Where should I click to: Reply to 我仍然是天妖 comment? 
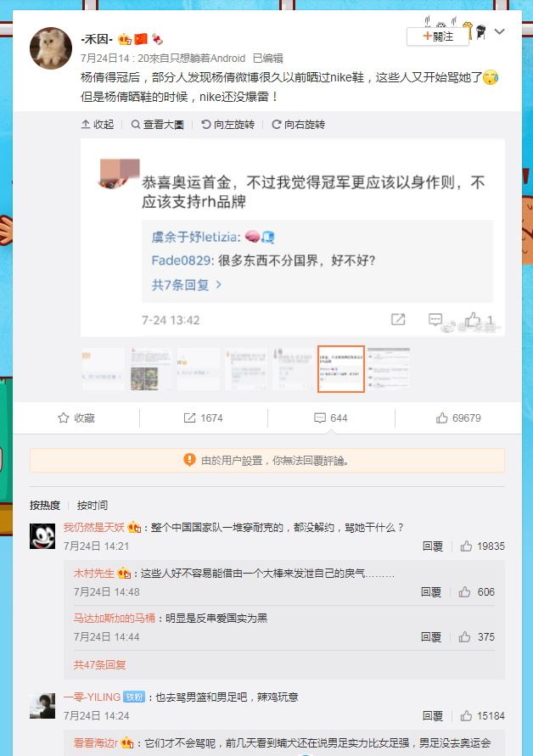pyautogui.click(x=432, y=546)
